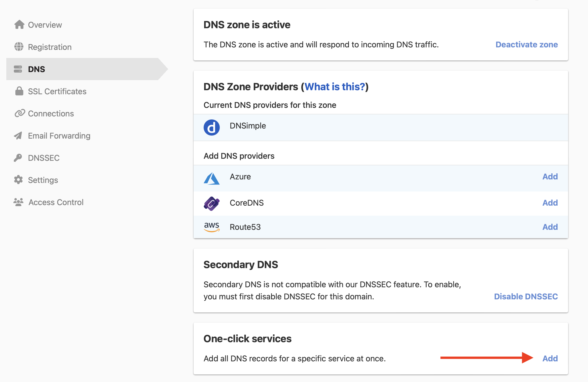This screenshot has height=382, width=588.
Task: Click the DNSimple provider logo
Action: (212, 127)
